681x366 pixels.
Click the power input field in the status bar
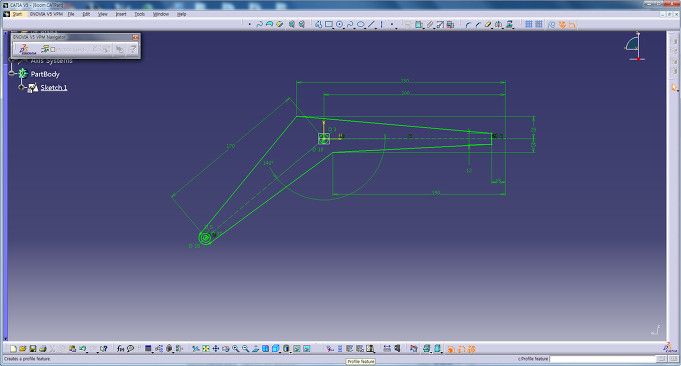click(x=602, y=359)
